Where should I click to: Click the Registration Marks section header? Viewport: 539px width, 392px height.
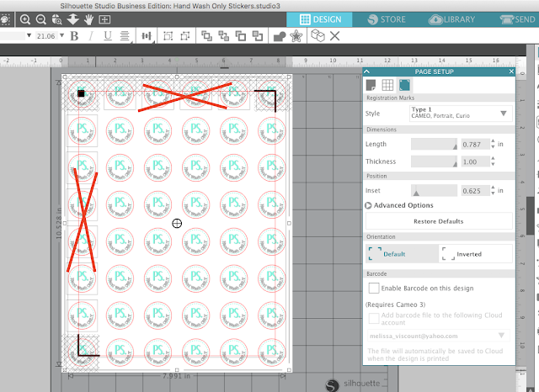[439, 98]
